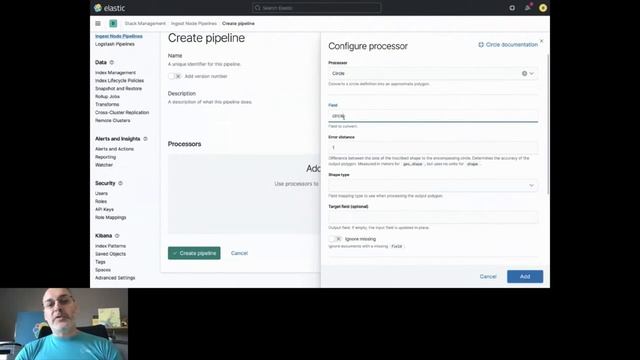The width and height of the screenshot is (640, 360).
Task: Click the Target field input
Action: click(x=433, y=217)
